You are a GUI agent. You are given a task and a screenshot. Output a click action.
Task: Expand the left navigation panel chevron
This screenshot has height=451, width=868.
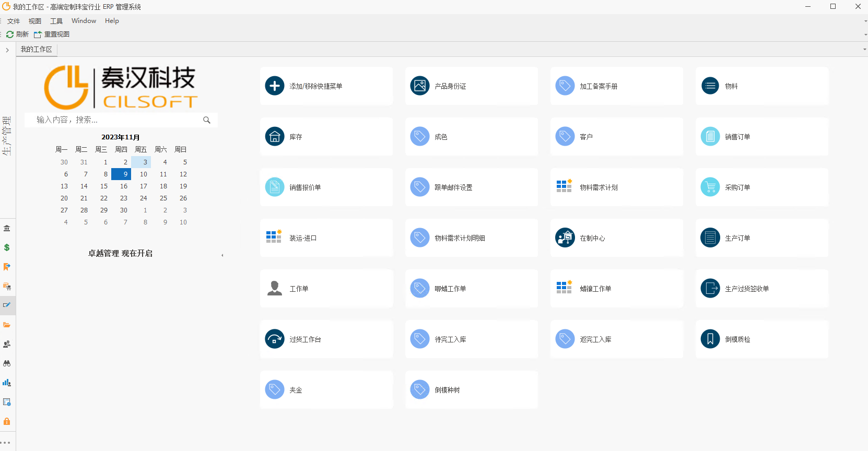tap(7, 50)
